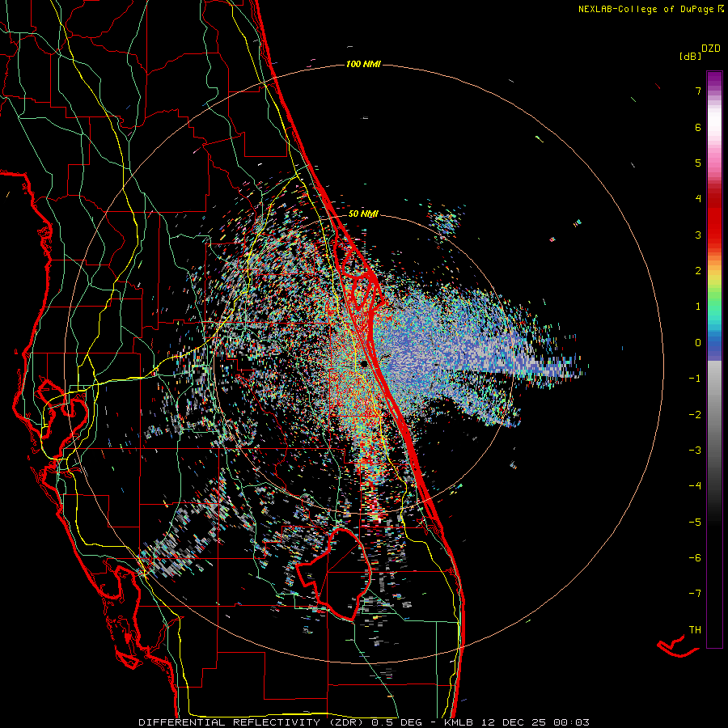Click the 4 value on the colorbar scale

point(698,199)
